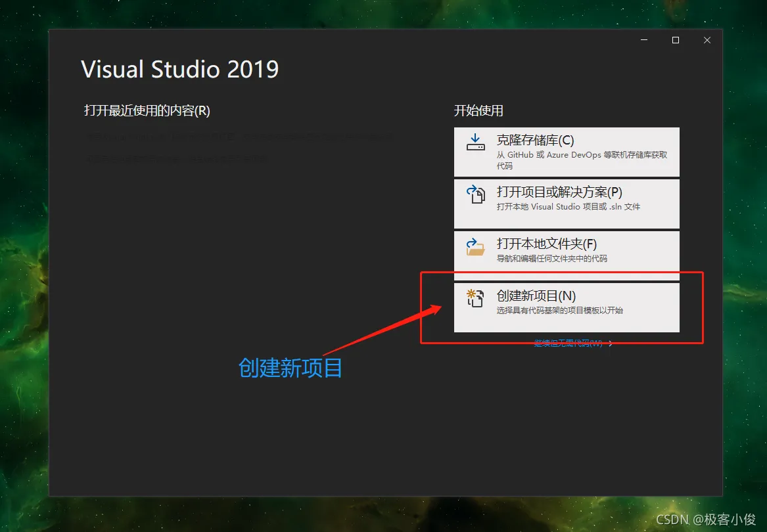Close the Visual Studio 2019 start window
Viewport: 767px width, 532px height.
tap(707, 40)
